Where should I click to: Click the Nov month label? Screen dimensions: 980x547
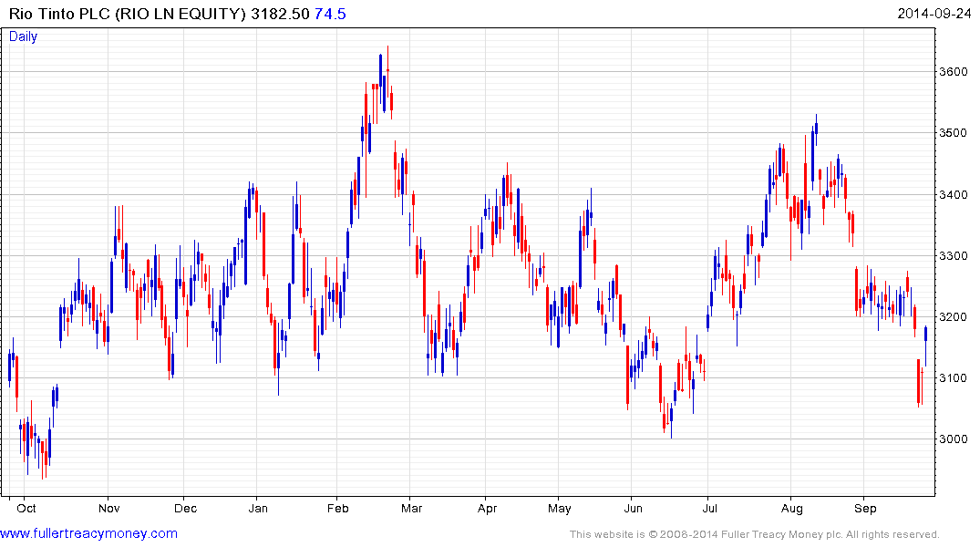coord(109,508)
